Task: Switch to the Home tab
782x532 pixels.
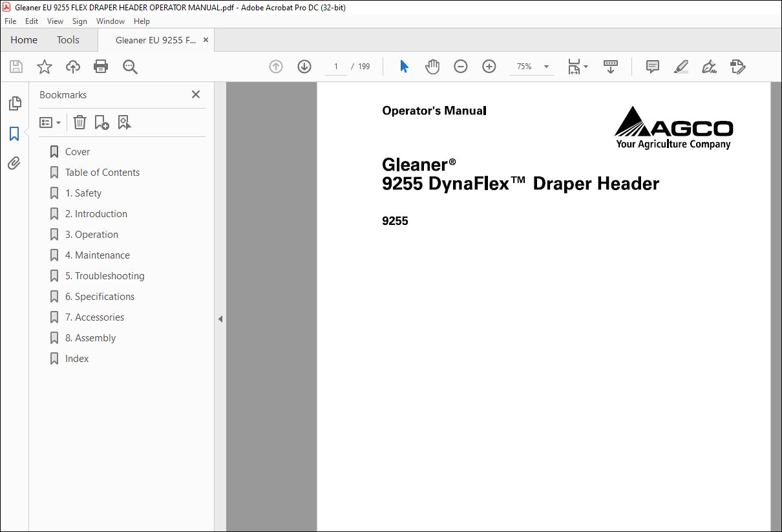Action: pyautogui.click(x=24, y=39)
